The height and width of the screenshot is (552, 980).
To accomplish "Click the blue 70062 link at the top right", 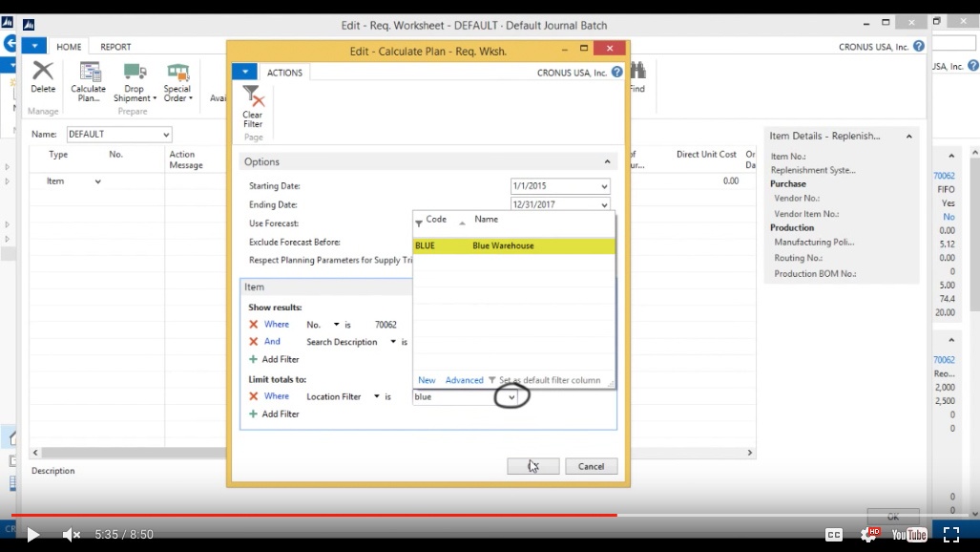I will pyautogui.click(x=944, y=176).
